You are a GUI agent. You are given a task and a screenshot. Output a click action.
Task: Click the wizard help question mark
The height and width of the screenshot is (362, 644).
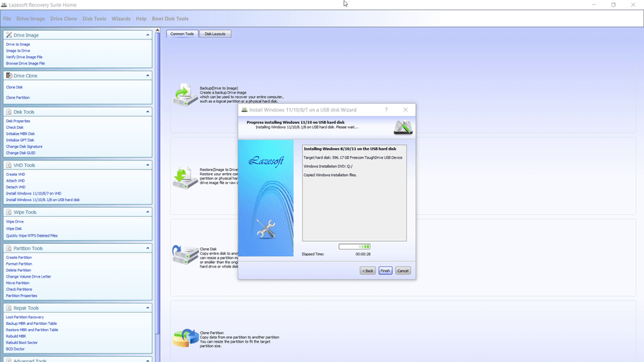[386, 109]
